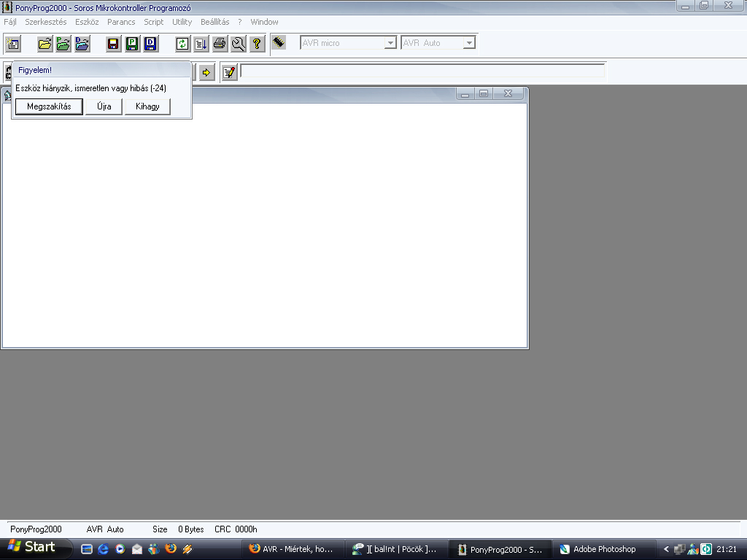Click the edit note pencil icon

[230, 72]
